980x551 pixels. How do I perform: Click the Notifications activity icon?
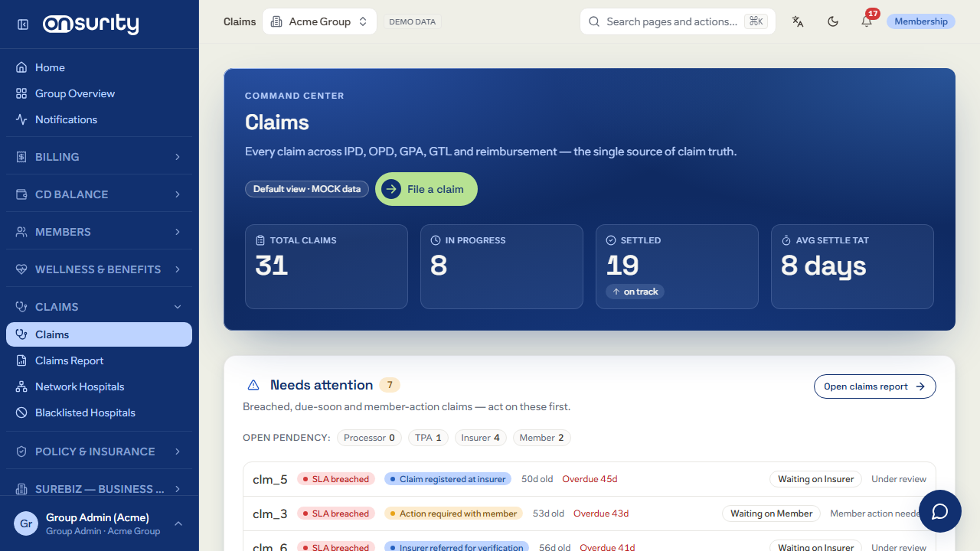[21, 119]
